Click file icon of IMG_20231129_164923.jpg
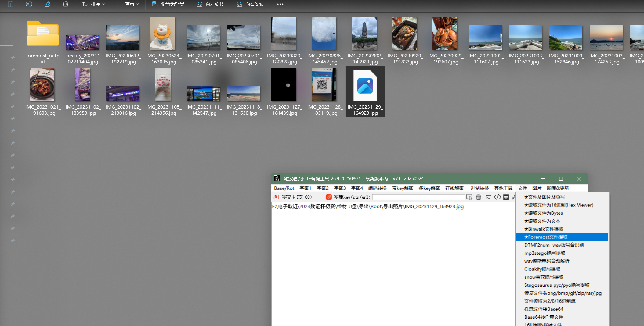644x326 pixels. [365, 85]
